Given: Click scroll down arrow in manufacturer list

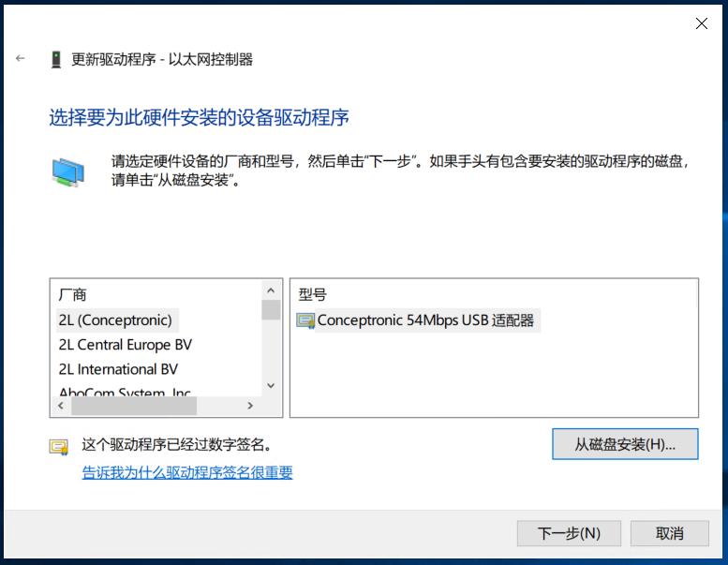Looking at the screenshot, I should coord(271,386).
